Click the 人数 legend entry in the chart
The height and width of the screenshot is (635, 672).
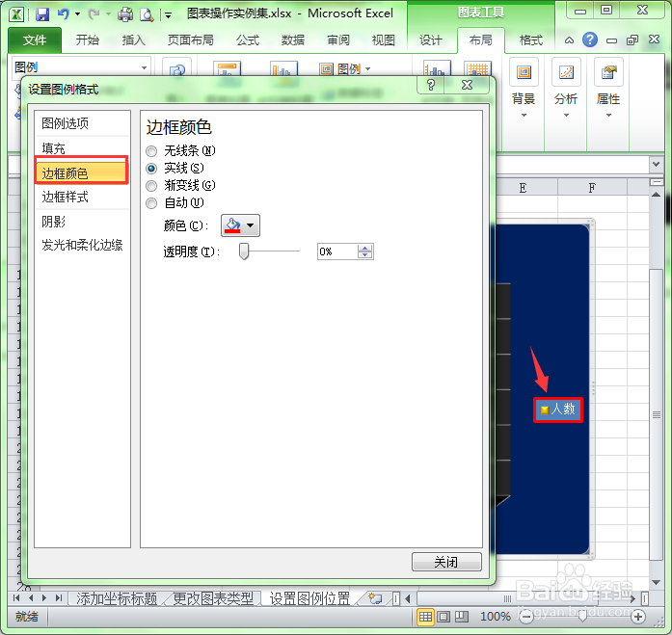tap(558, 410)
